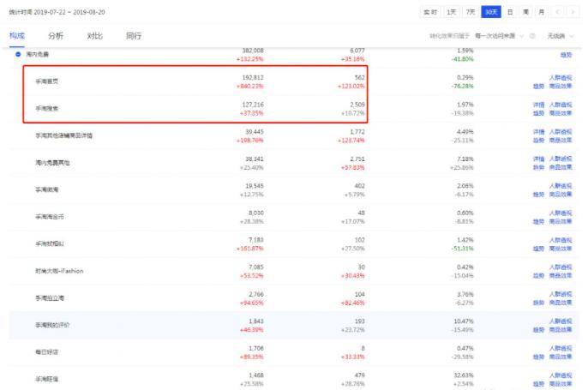This screenshot has height=390, width=588.
Task: Select the 月 granularity button
Action: click(542, 12)
